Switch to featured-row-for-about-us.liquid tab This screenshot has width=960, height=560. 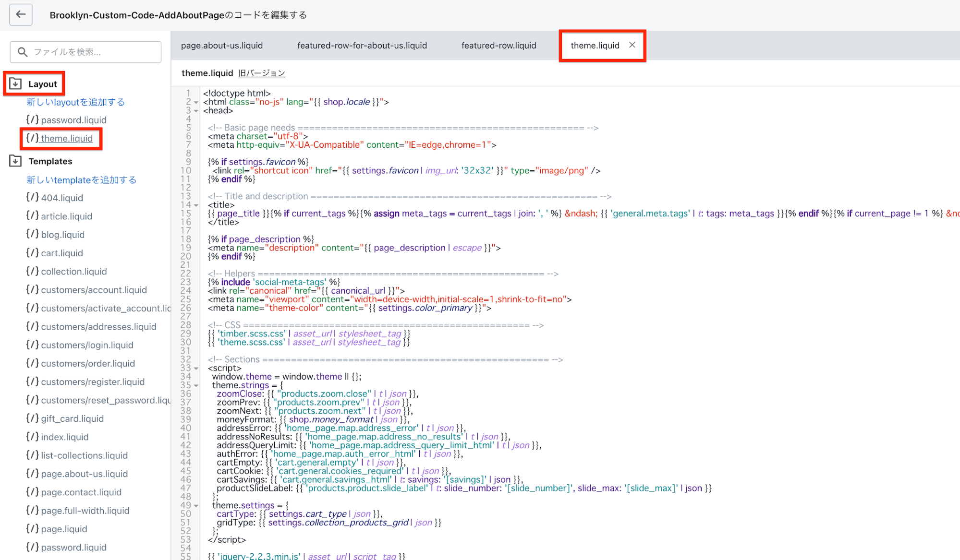(362, 46)
